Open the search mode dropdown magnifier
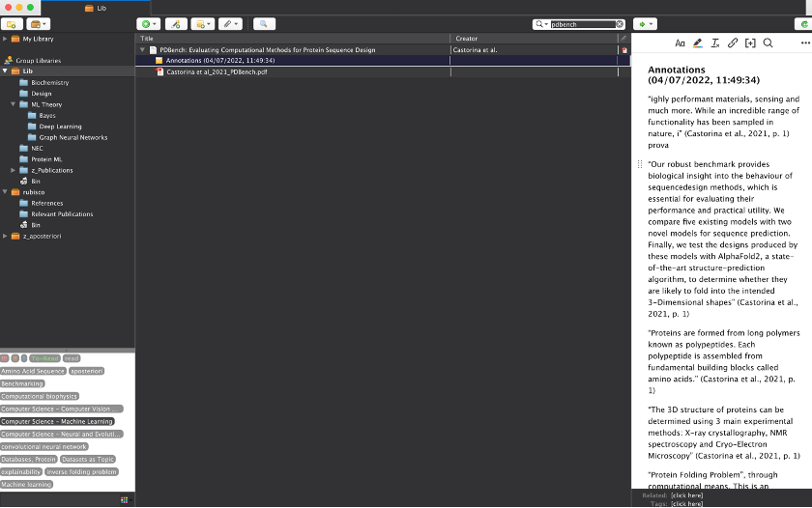The height and width of the screenshot is (508, 812). click(541, 24)
